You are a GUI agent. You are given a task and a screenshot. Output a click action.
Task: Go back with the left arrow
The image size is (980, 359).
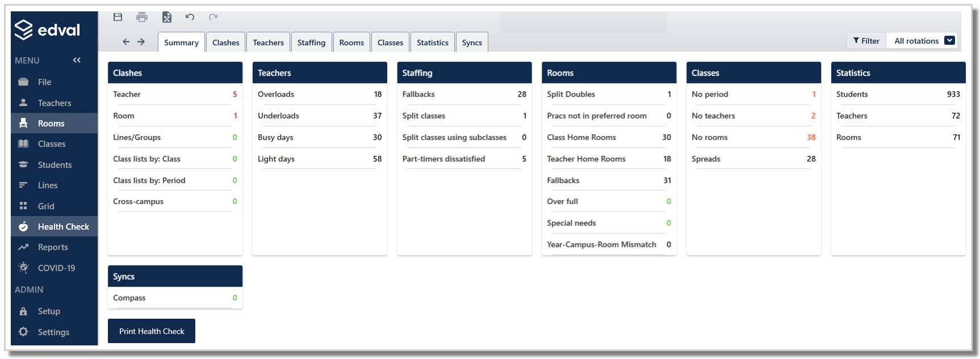pyautogui.click(x=126, y=41)
